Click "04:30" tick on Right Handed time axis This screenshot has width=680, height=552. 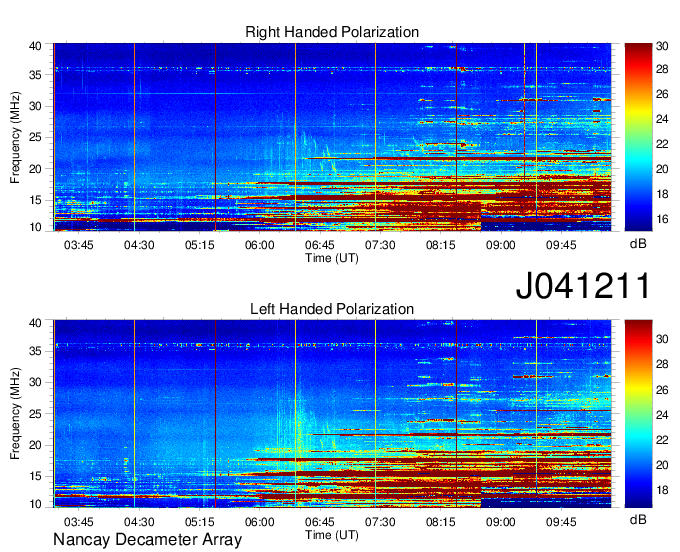[x=139, y=245]
